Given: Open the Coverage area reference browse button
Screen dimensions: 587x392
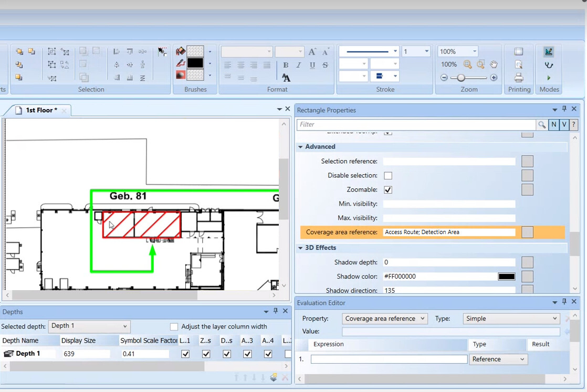Looking at the screenshot, I should coord(527,231).
